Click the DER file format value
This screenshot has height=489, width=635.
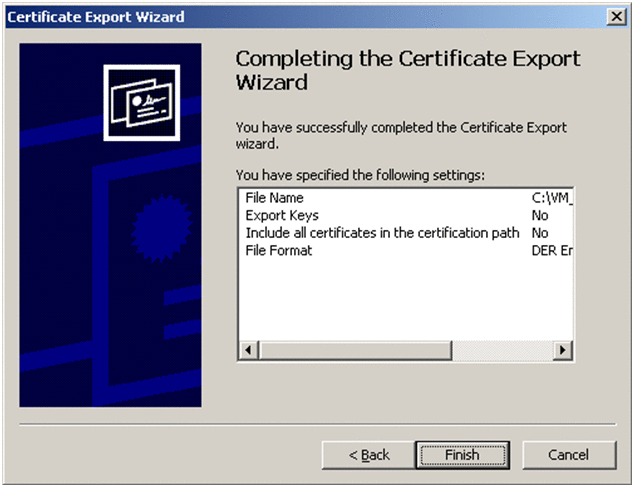[x=552, y=250]
